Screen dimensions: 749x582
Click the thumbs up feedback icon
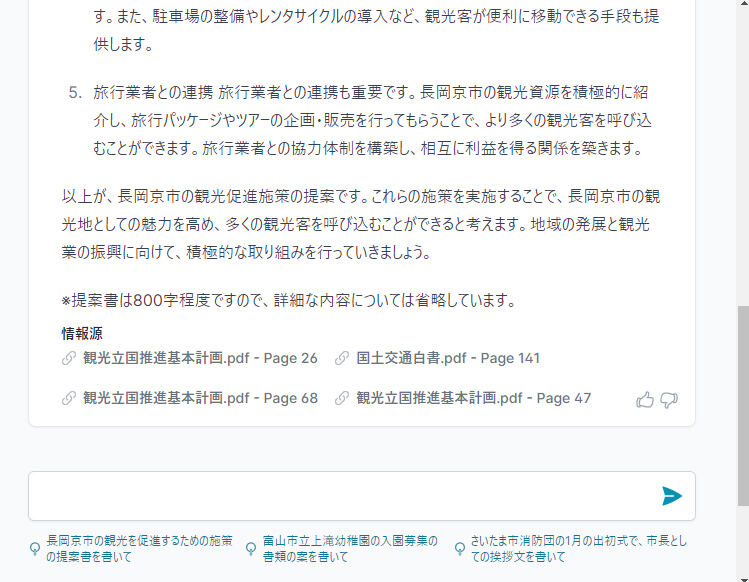click(x=644, y=399)
